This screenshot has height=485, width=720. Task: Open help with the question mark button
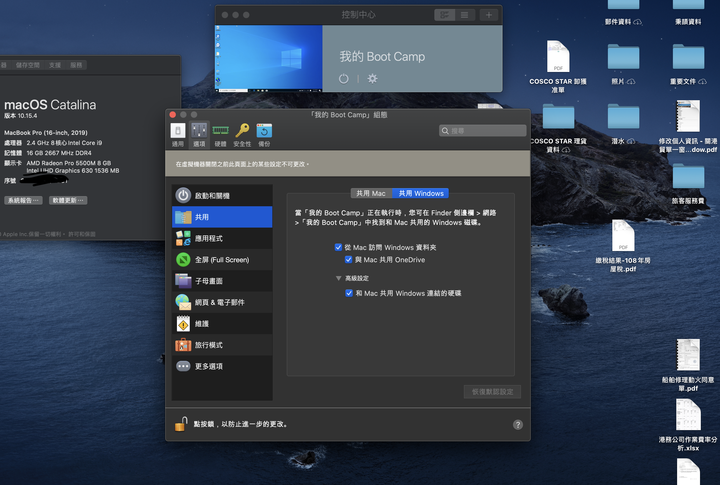(x=518, y=424)
